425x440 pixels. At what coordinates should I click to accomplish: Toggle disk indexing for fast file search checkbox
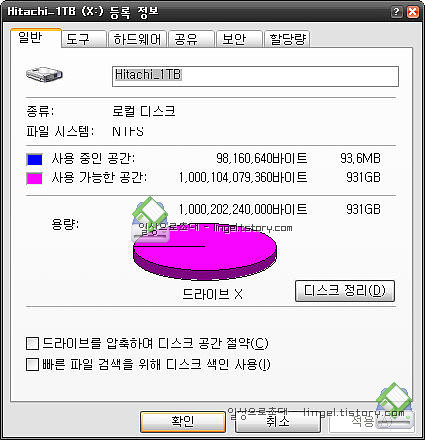coord(32,364)
